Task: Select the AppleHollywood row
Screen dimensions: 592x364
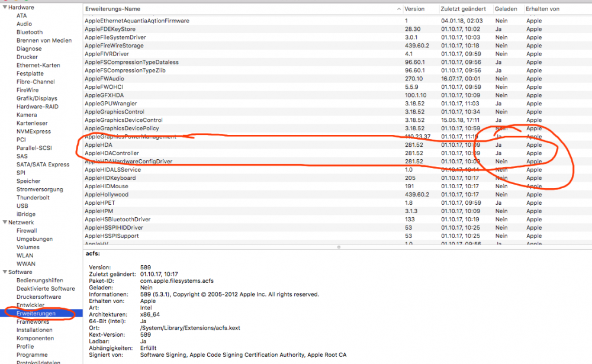Action: pos(337,195)
